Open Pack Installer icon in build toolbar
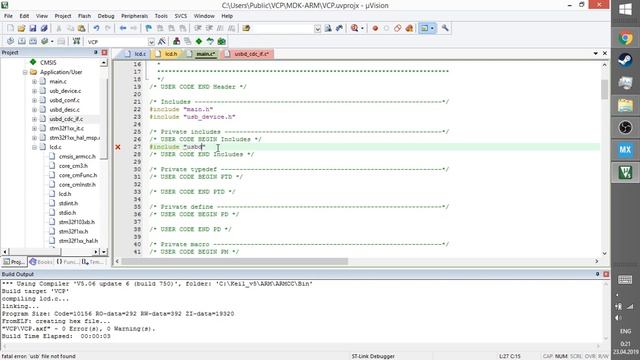 pyautogui.click(x=221, y=41)
